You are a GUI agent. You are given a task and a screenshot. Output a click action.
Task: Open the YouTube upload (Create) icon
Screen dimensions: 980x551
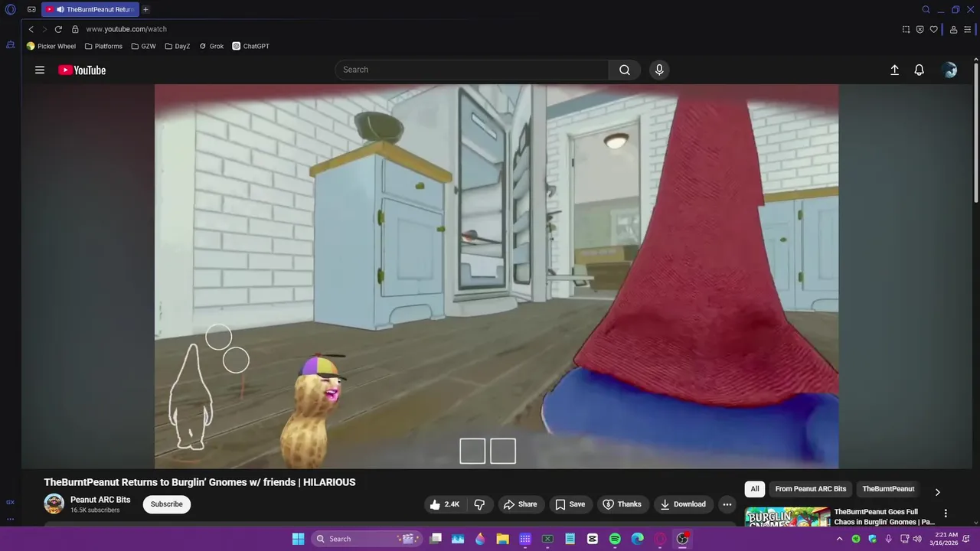coord(894,70)
